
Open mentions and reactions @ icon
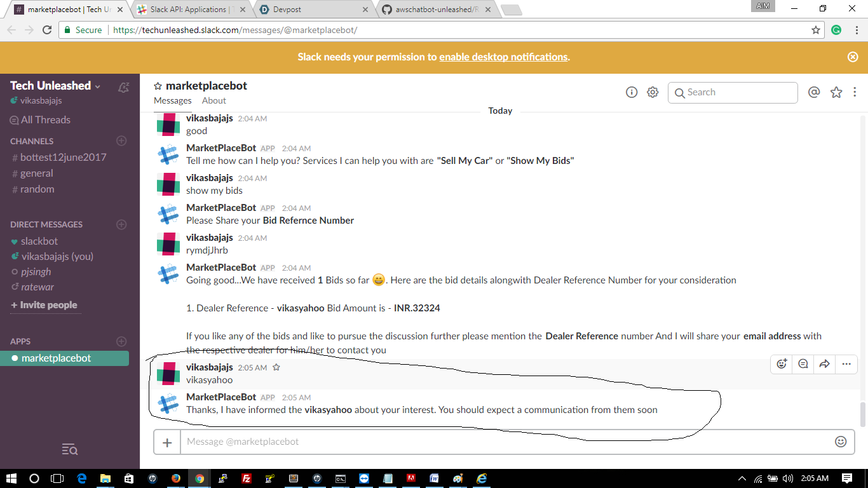[814, 92]
